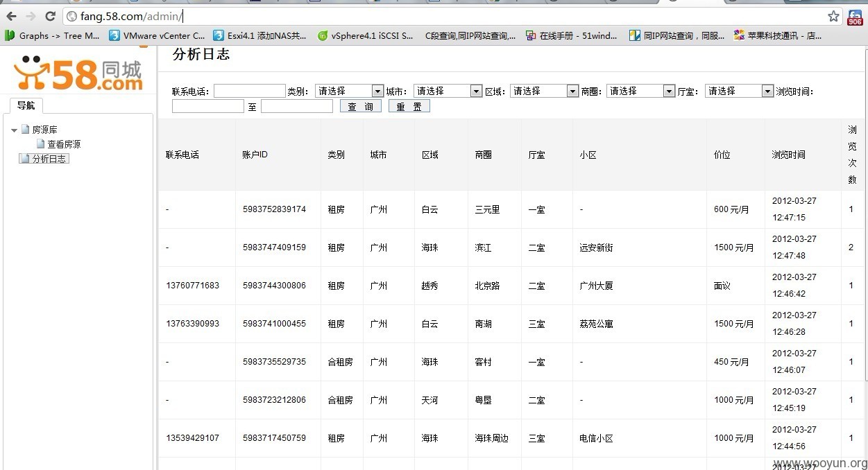Open the 城市 dropdown
This screenshot has height=470, width=868.
pyautogui.click(x=448, y=91)
